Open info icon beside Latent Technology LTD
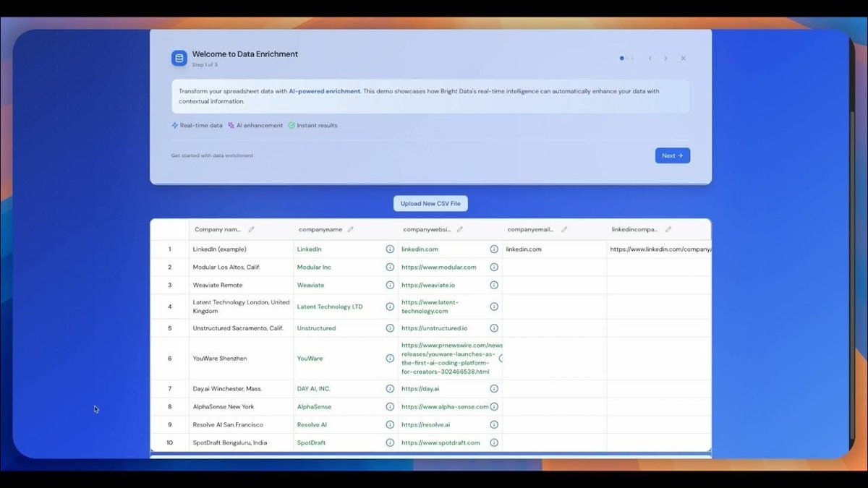 pyautogui.click(x=390, y=307)
